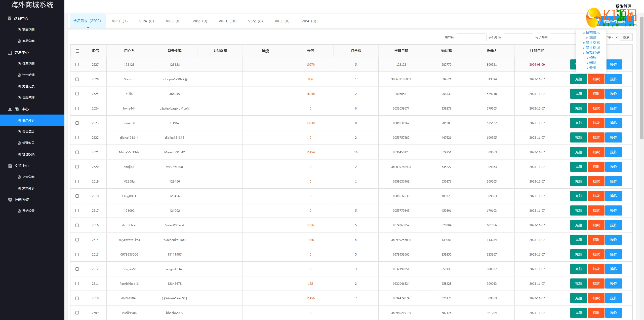Open 操作 dropdown for user ANNA1996
The width and height of the screenshot is (644, 320).
point(613,298)
